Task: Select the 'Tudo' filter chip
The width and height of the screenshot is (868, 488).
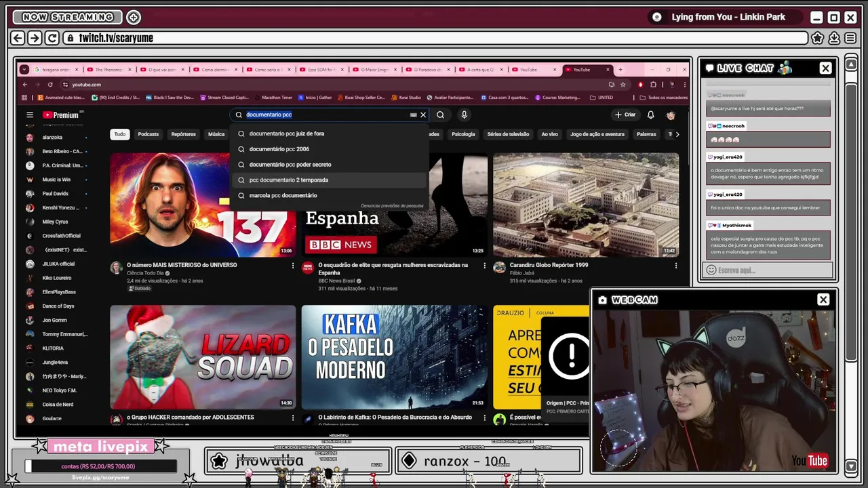Action: coord(120,134)
